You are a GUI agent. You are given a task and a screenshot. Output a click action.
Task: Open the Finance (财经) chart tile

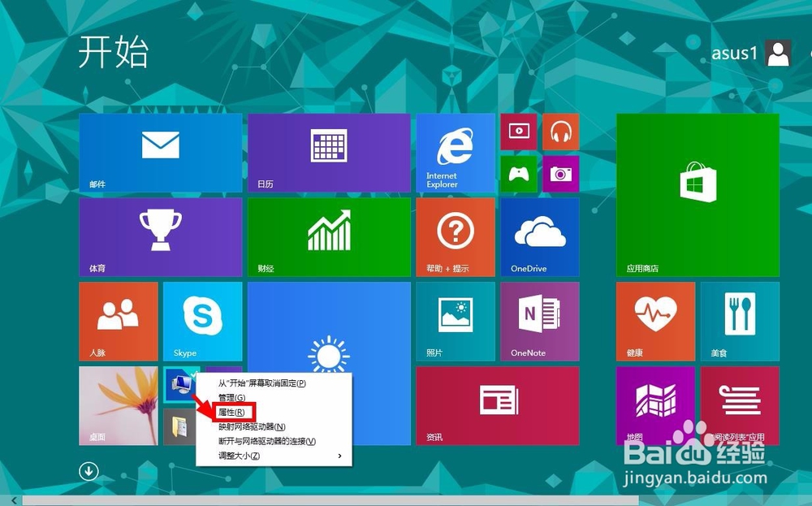click(329, 236)
